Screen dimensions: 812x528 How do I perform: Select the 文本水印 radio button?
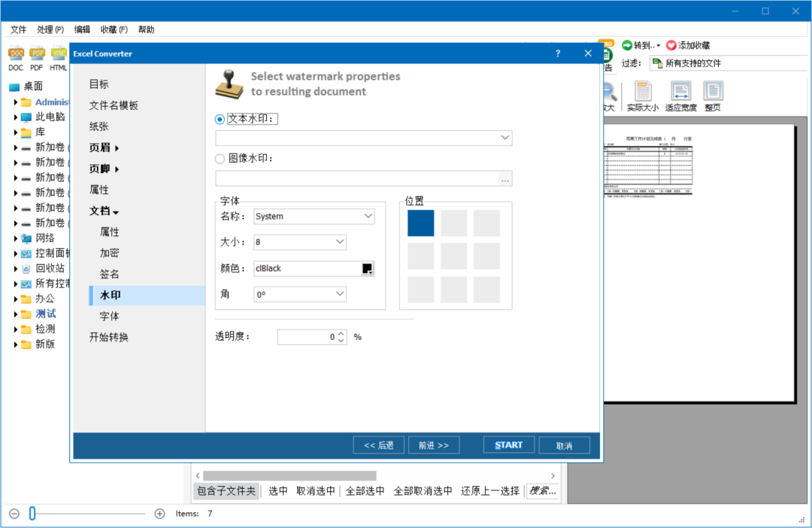[220, 119]
